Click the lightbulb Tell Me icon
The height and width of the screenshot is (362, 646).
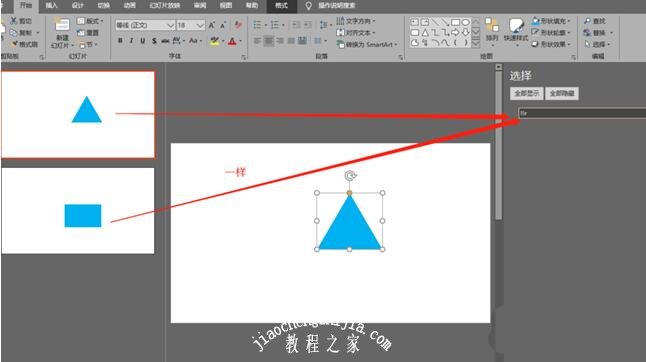[308, 5]
